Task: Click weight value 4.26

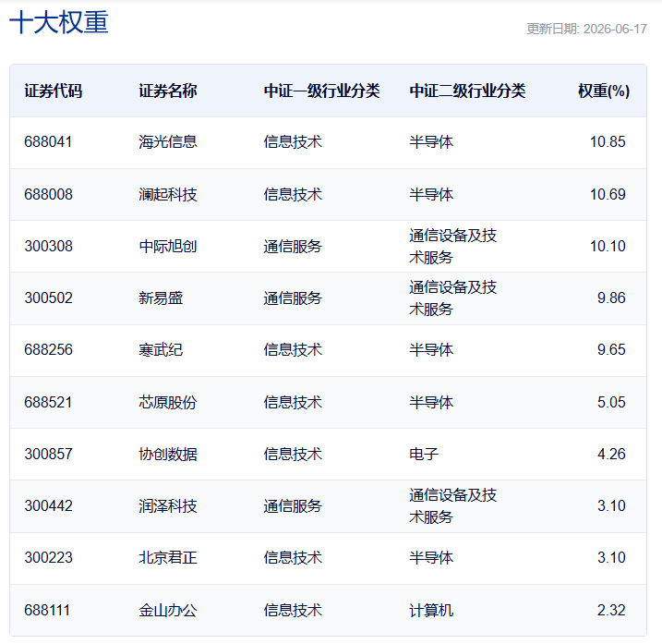Action: coord(611,455)
